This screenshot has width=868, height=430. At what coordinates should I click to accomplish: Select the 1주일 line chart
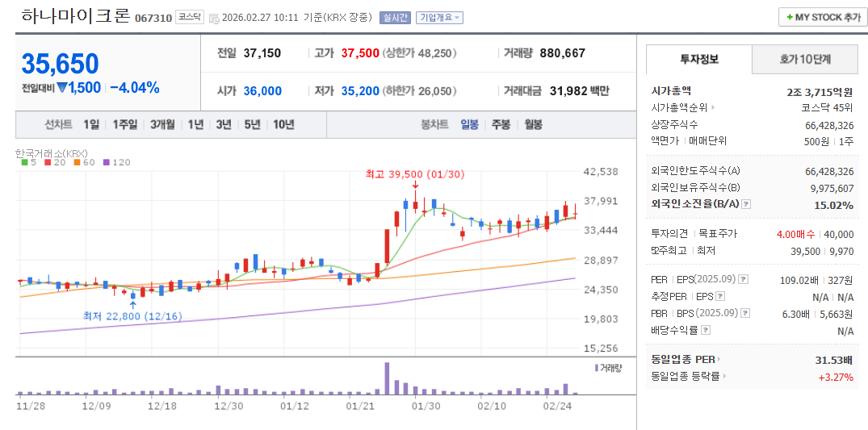point(124,124)
